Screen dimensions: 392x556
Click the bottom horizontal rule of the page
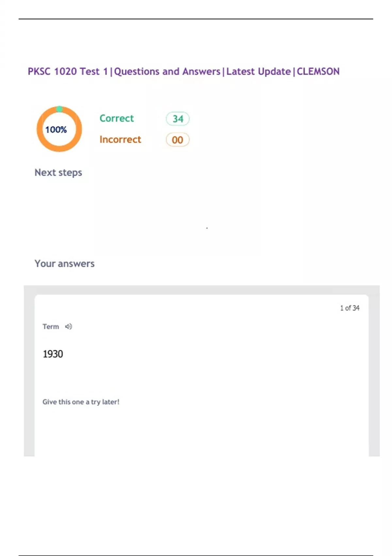point(196,555)
